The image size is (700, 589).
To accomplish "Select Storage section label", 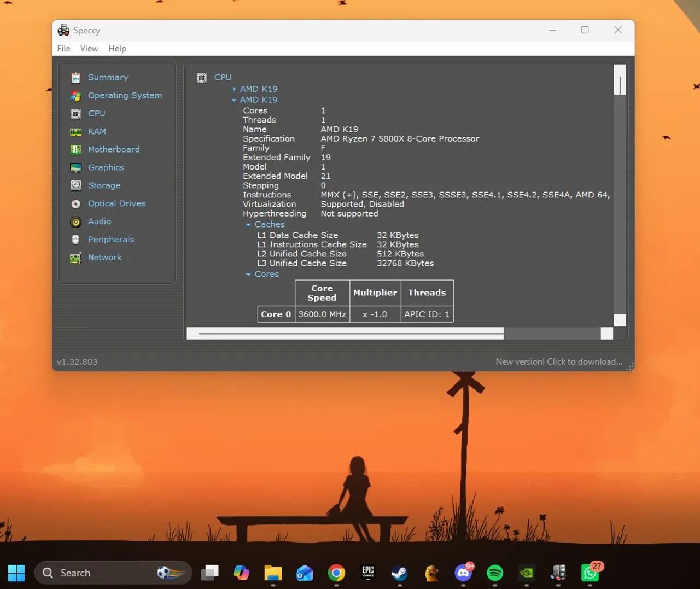I will point(104,185).
